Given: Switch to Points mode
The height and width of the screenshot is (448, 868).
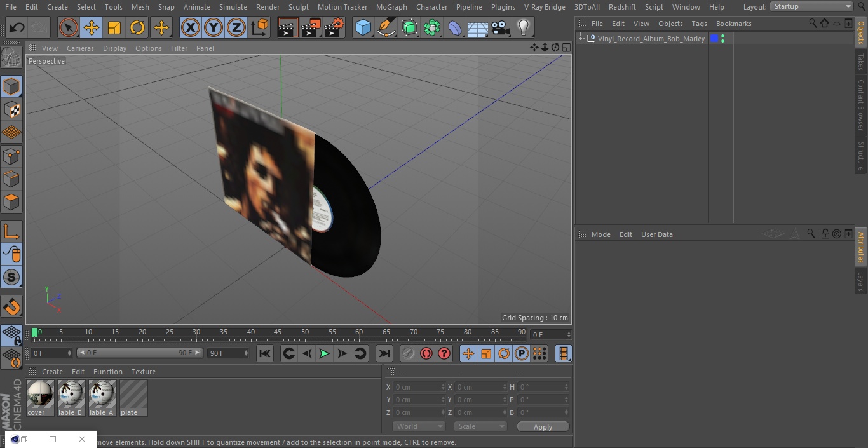Looking at the screenshot, I should (11, 156).
